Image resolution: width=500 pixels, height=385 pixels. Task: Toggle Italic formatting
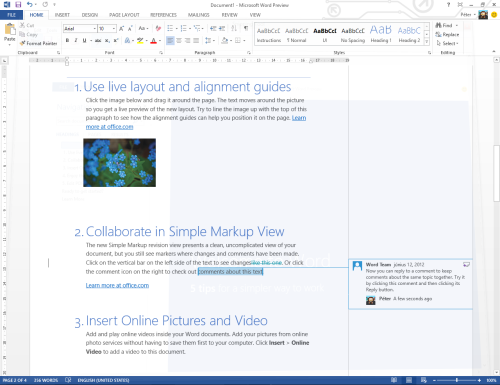click(x=76, y=40)
